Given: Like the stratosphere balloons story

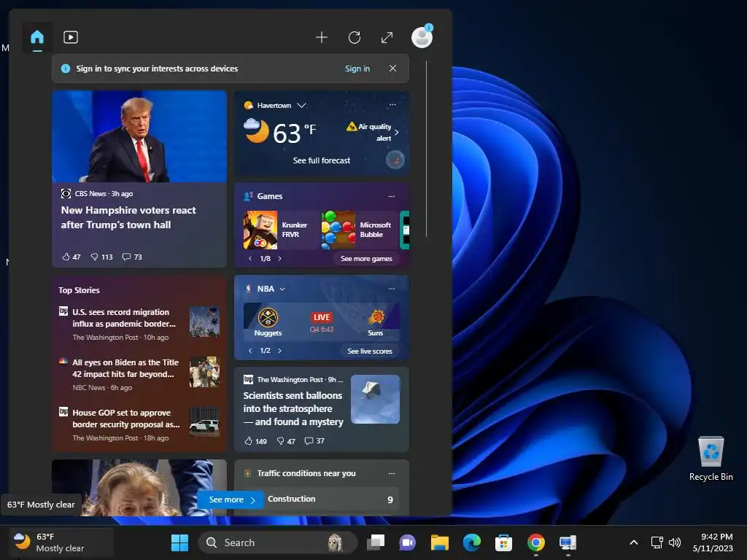Looking at the screenshot, I should point(255,441).
